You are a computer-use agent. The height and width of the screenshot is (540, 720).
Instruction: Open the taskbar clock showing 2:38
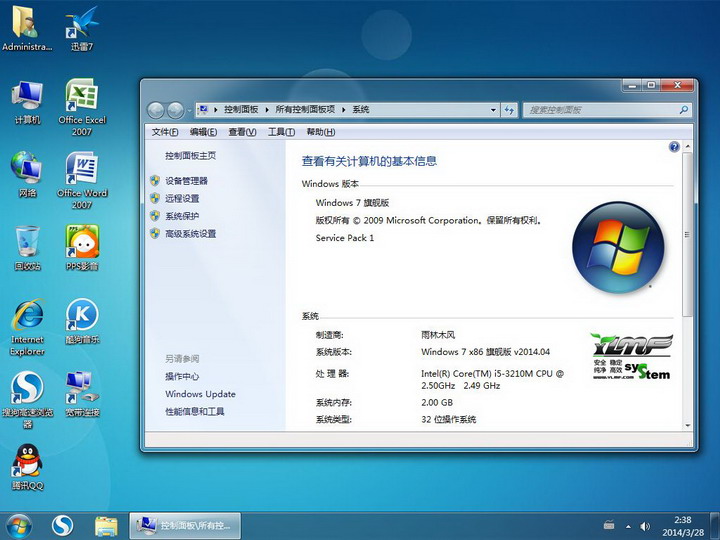683,526
